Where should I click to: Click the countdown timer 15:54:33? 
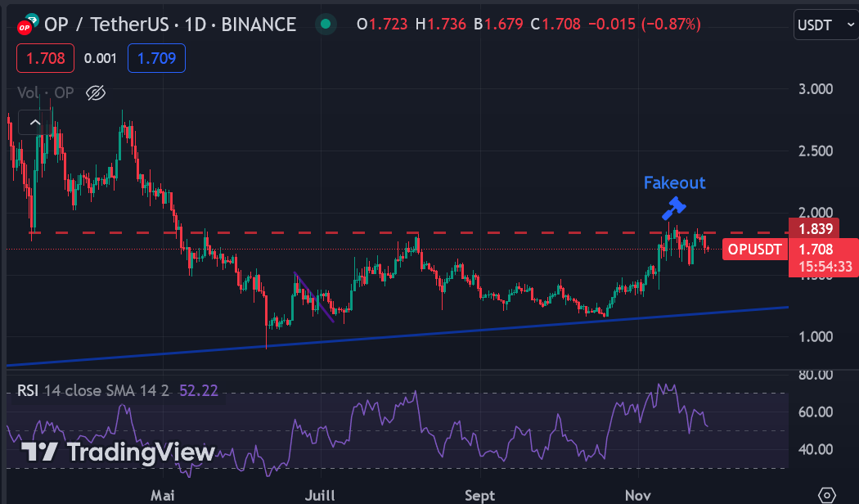tap(825, 268)
